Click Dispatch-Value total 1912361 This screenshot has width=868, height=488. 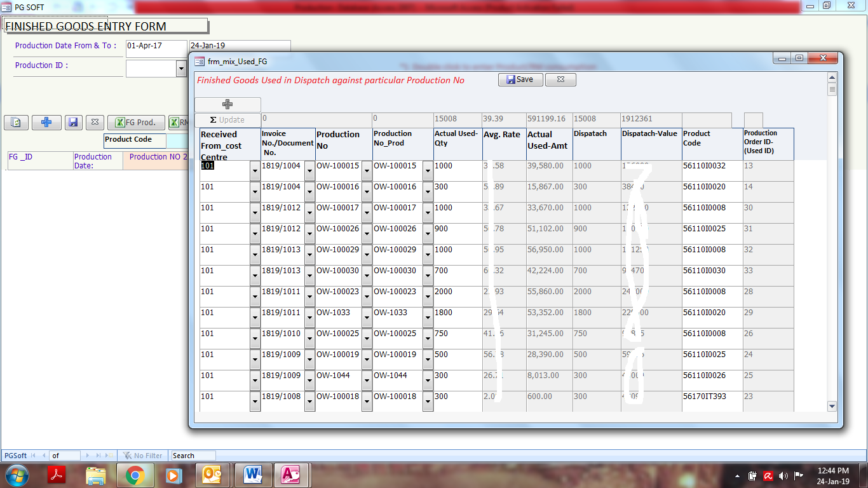pos(651,119)
